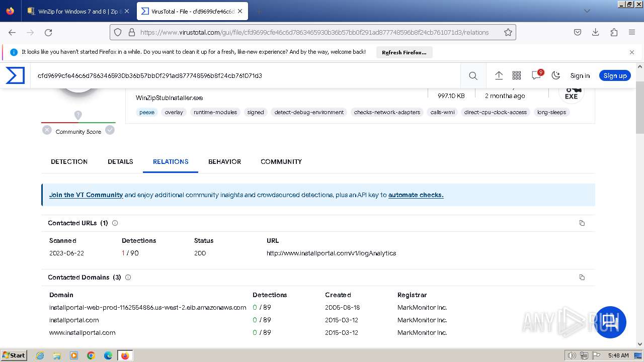The width and height of the screenshot is (644, 362).
Task: Open Firefox application menu hamburger
Action: (632, 32)
